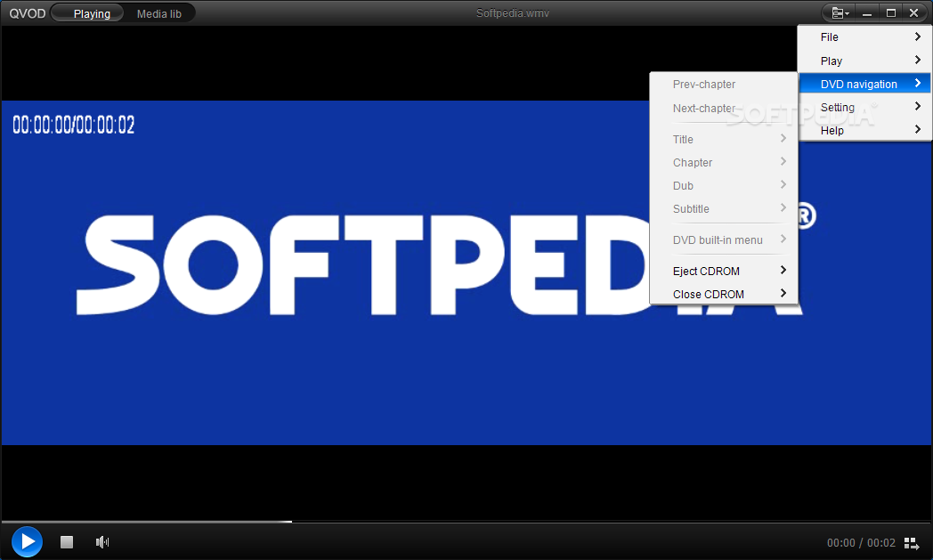This screenshot has width=933, height=560.
Task: Click the chevron next to Subtitle
Action: tap(783, 207)
